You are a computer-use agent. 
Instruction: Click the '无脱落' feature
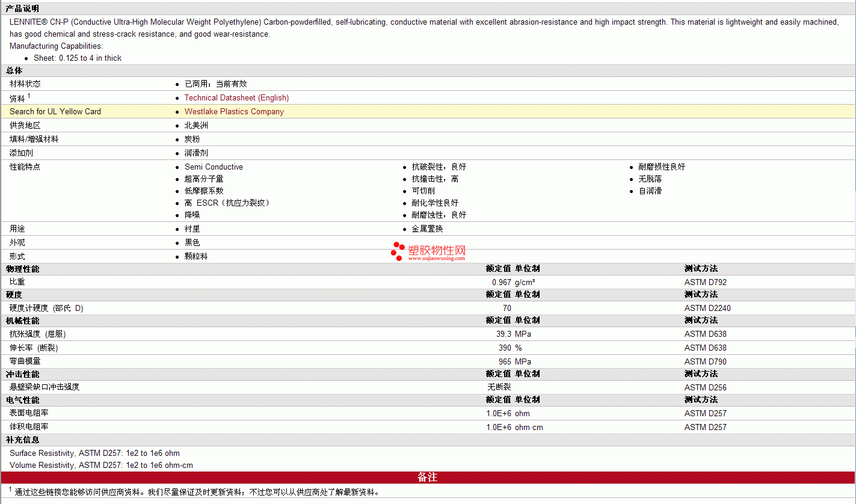click(x=650, y=179)
